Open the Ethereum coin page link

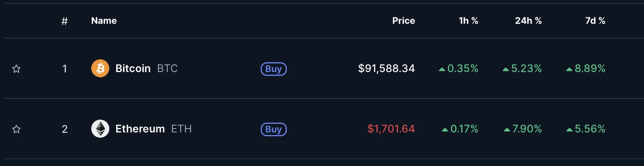point(140,129)
